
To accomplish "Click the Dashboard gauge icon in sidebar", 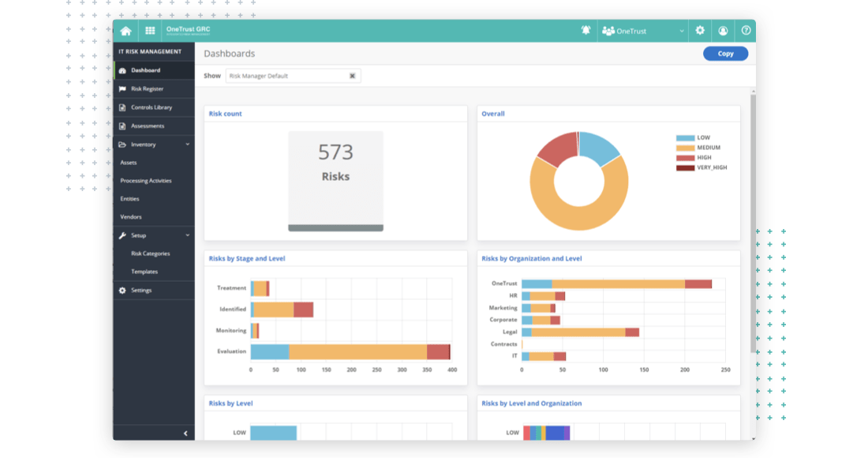I will 122,71.
